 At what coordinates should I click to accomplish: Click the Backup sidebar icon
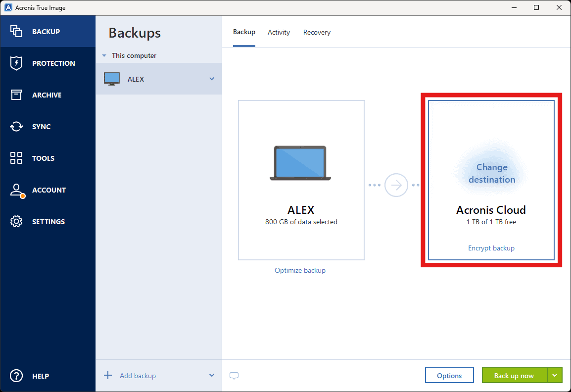(x=16, y=32)
